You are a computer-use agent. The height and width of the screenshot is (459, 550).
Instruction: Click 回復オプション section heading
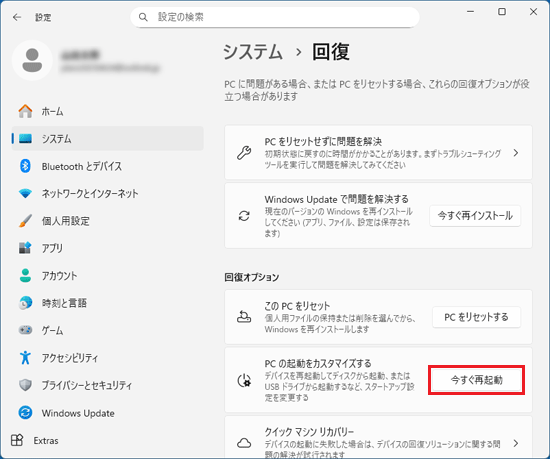(x=251, y=277)
